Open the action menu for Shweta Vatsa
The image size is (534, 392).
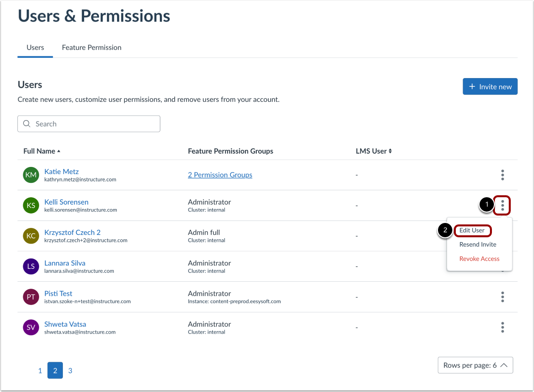pos(502,327)
